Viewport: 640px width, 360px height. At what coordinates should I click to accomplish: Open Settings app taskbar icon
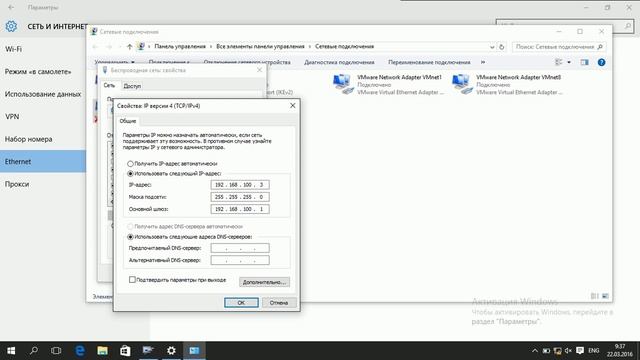point(171,351)
